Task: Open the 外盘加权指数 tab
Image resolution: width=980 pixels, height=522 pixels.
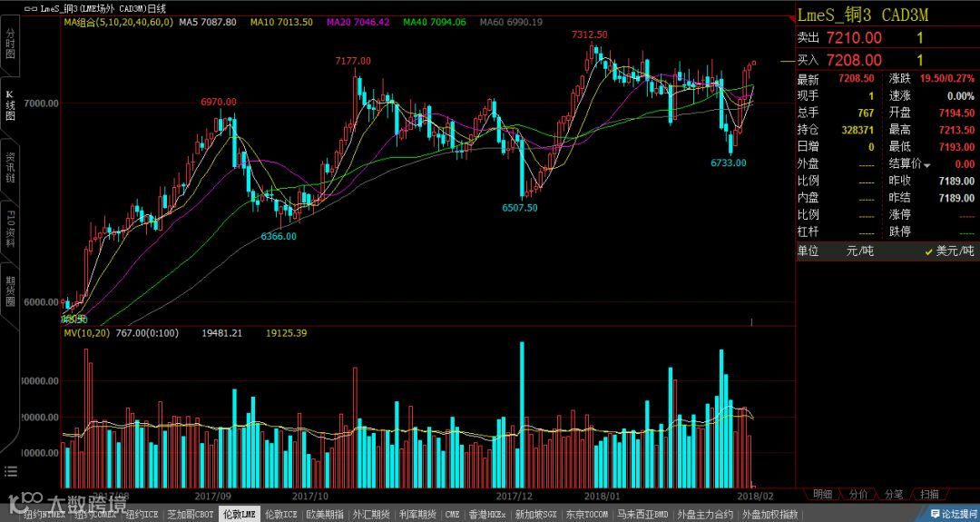Action: click(x=769, y=515)
